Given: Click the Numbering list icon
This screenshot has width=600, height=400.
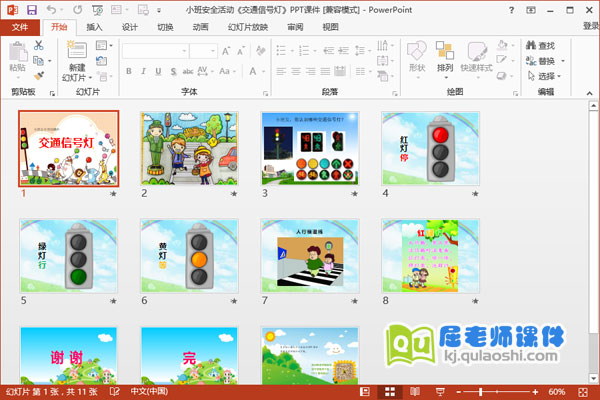Looking at the screenshot, I should (x=304, y=51).
